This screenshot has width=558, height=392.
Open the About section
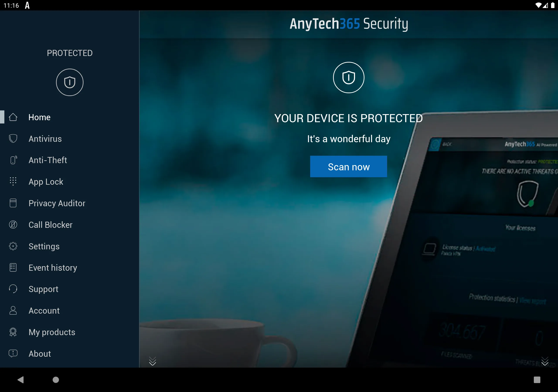(39, 353)
